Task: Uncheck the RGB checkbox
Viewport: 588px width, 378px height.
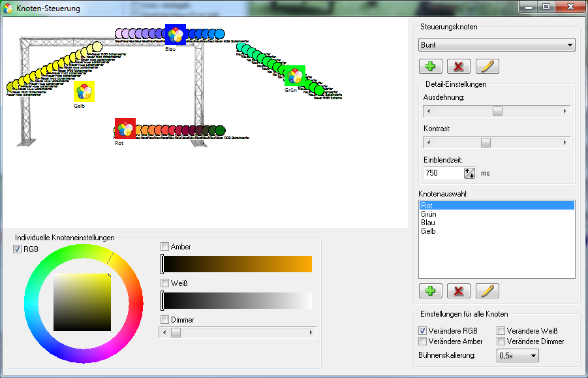Action: (18, 249)
